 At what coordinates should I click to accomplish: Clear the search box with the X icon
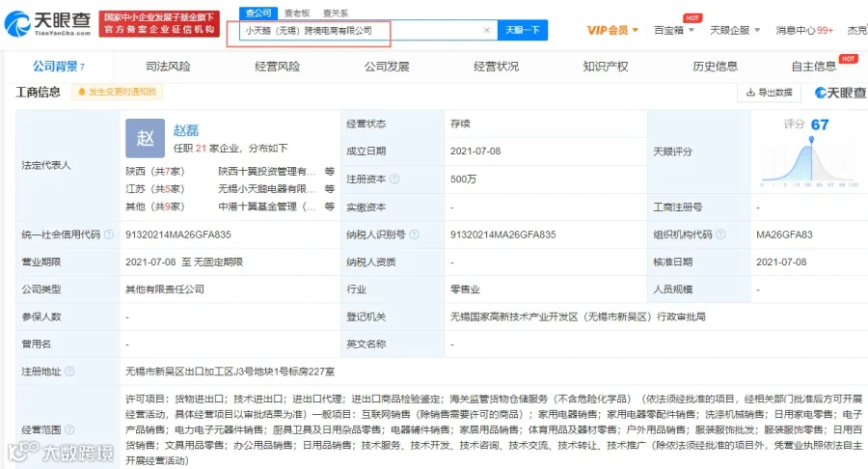(x=487, y=31)
